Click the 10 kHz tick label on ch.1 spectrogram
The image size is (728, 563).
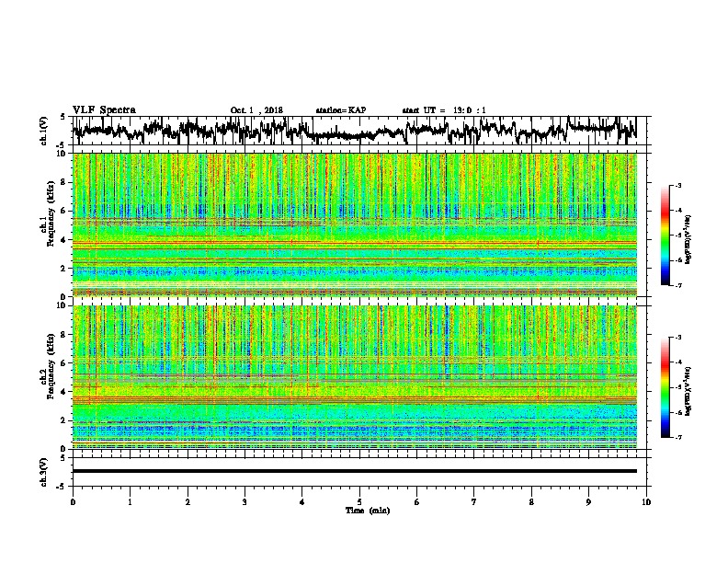(x=61, y=154)
